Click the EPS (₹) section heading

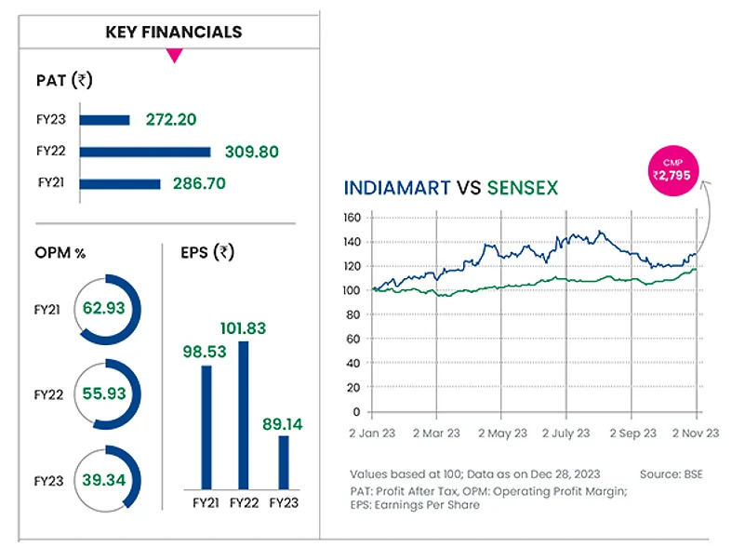pyautogui.click(x=207, y=252)
